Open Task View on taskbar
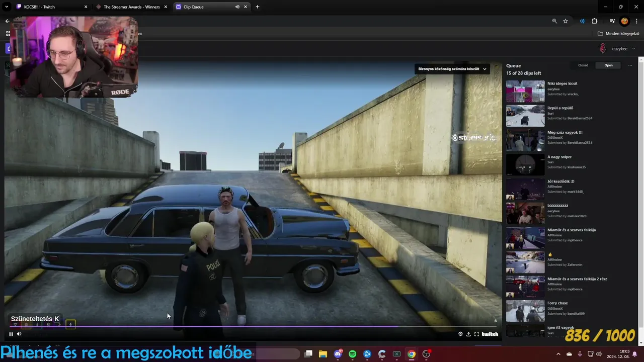644x362 pixels. point(308,354)
